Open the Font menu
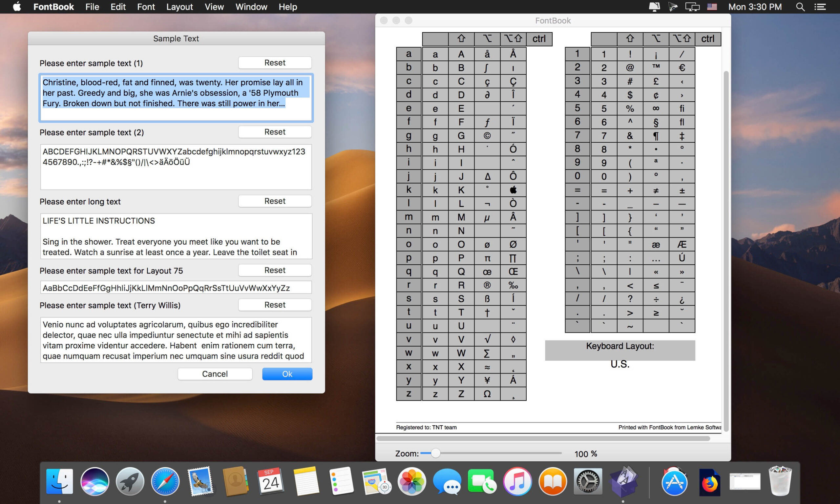840x504 pixels. (x=145, y=7)
